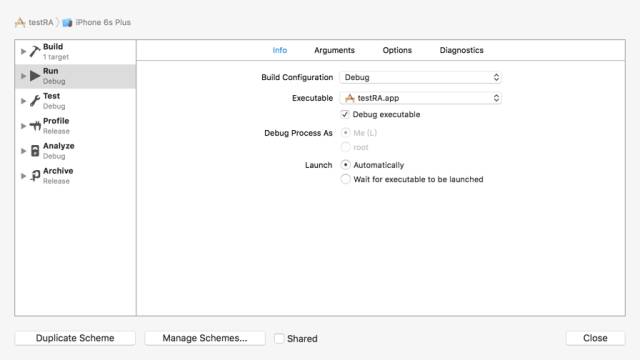Click the testRA scheme name in breadcrumb

pos(41,22)
